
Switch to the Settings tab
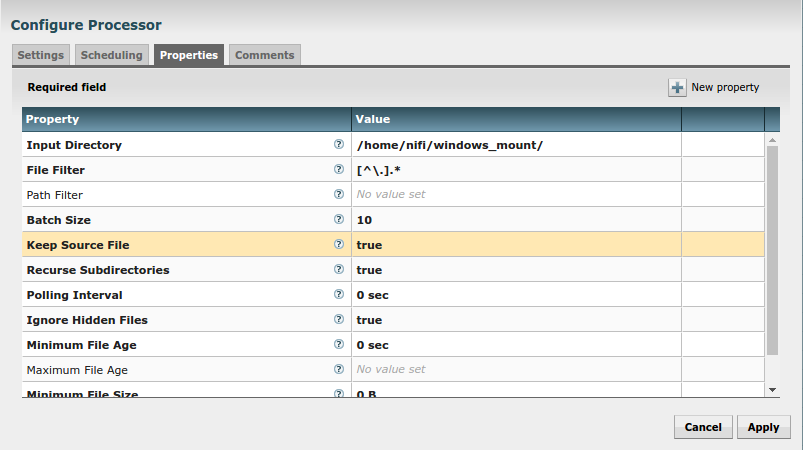coord(41,56)
